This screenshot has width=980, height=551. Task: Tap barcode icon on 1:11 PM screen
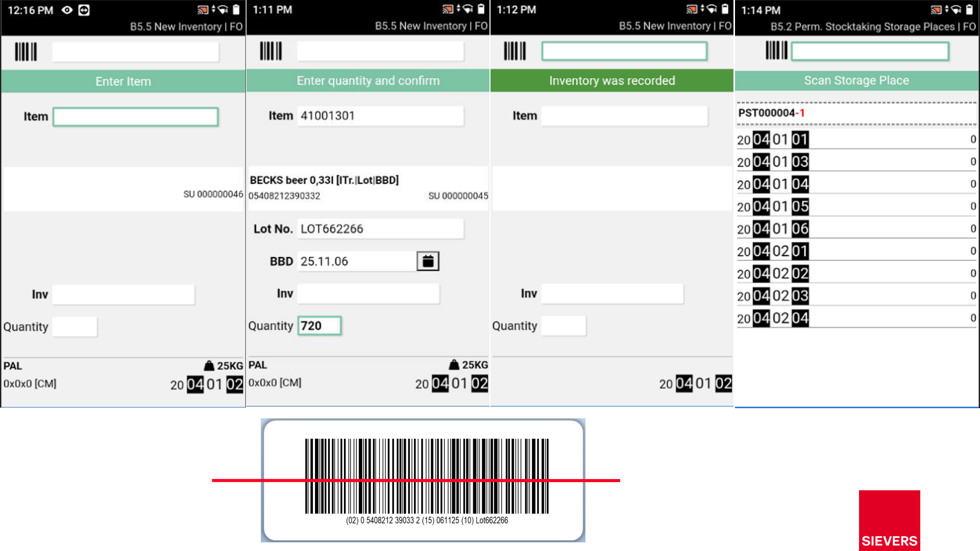(x=271, y=51)
